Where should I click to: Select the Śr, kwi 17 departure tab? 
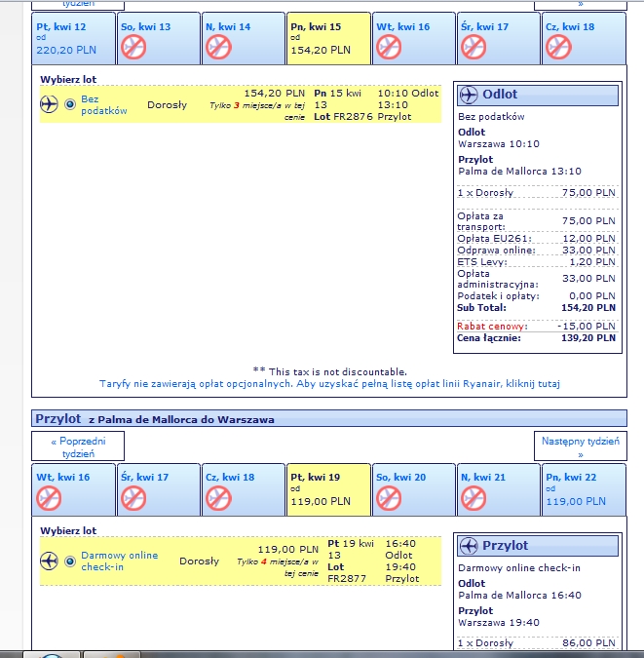pos(499,38)
